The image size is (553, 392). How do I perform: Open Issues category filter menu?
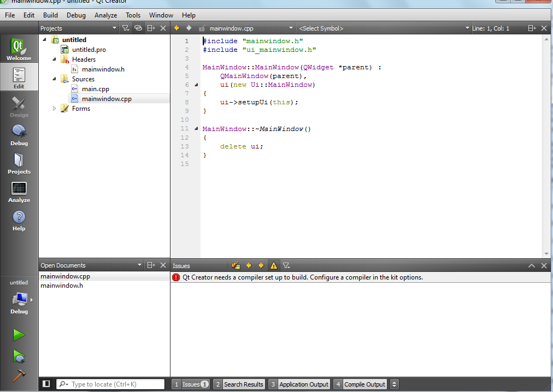tap(286, 265)
